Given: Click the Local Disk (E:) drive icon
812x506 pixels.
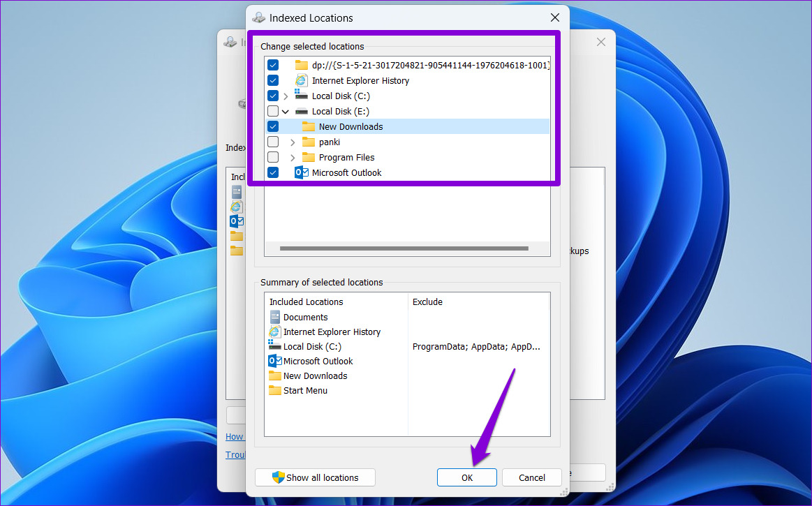Looking at the screenshot, I should point(301,112).
